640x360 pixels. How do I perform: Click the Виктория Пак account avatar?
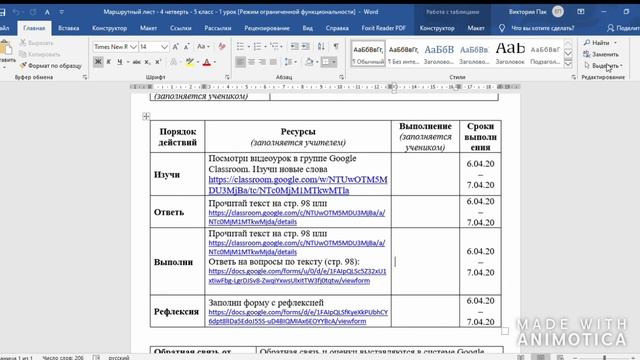pyautogui.click(x=558, y=12)
